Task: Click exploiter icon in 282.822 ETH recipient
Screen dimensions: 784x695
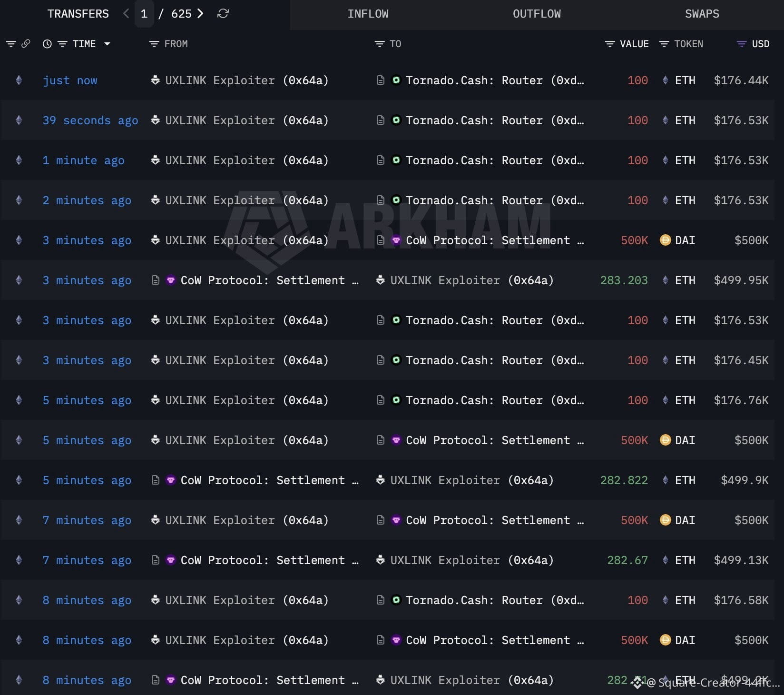Action: [x=380, y=480]
